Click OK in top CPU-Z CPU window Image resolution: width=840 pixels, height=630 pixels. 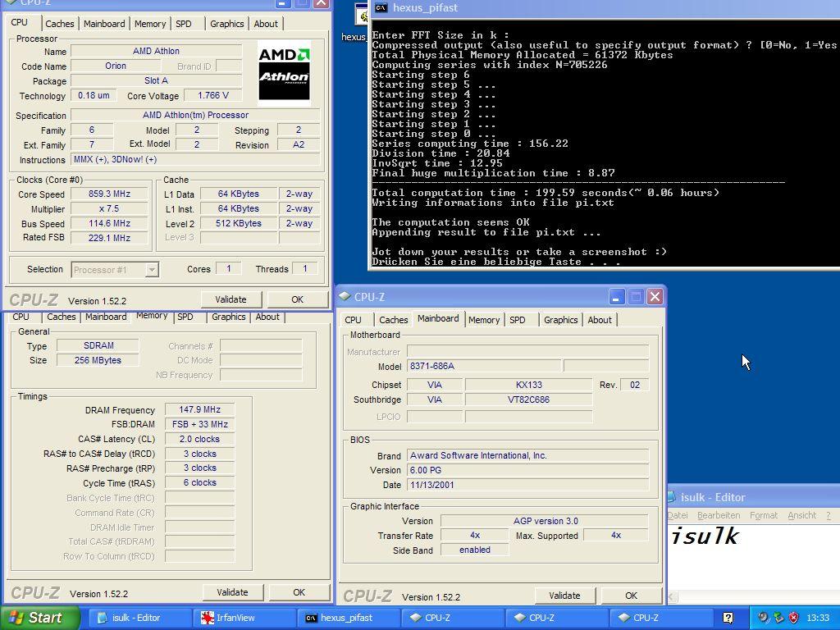pos(297,299)
